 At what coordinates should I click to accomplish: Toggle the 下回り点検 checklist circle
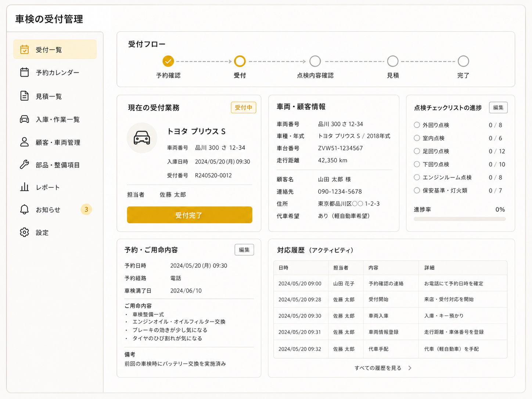click(x=417, y=164)
